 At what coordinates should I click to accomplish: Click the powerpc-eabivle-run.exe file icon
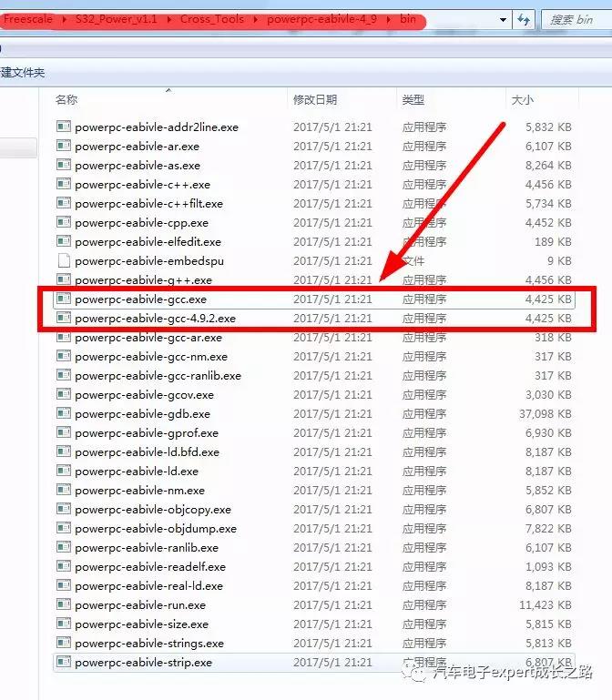(63, 605)
